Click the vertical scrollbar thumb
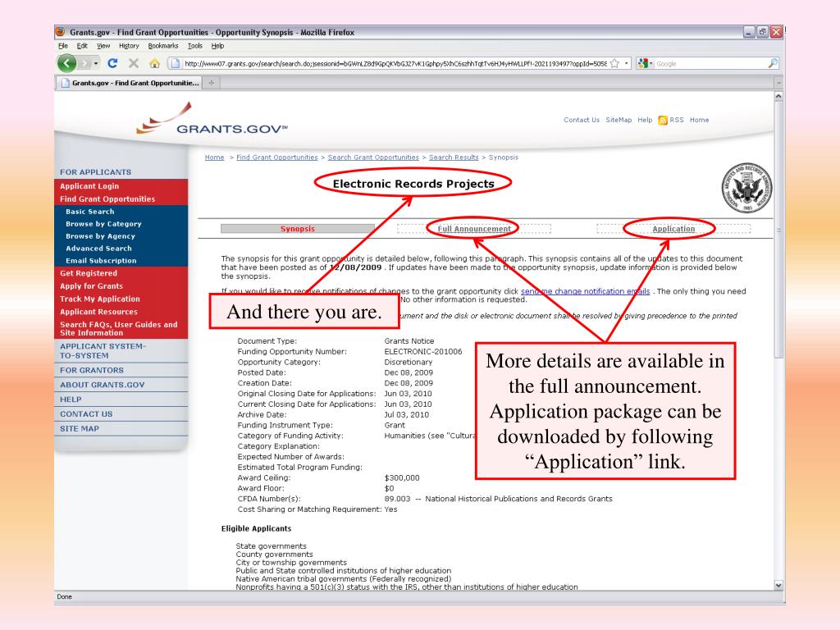Screen dimensions: 840x630 tap(779, 231)
